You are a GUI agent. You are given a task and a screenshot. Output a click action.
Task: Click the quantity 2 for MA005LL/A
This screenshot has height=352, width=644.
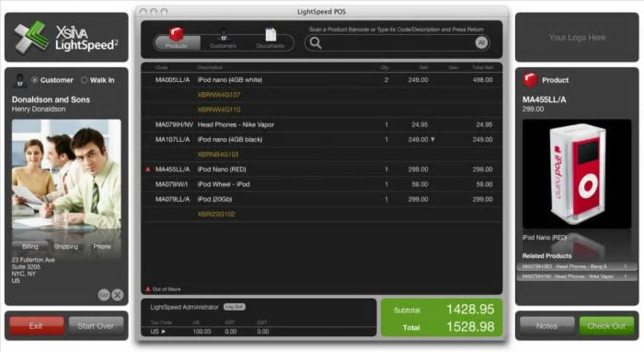tap(386, 80)
